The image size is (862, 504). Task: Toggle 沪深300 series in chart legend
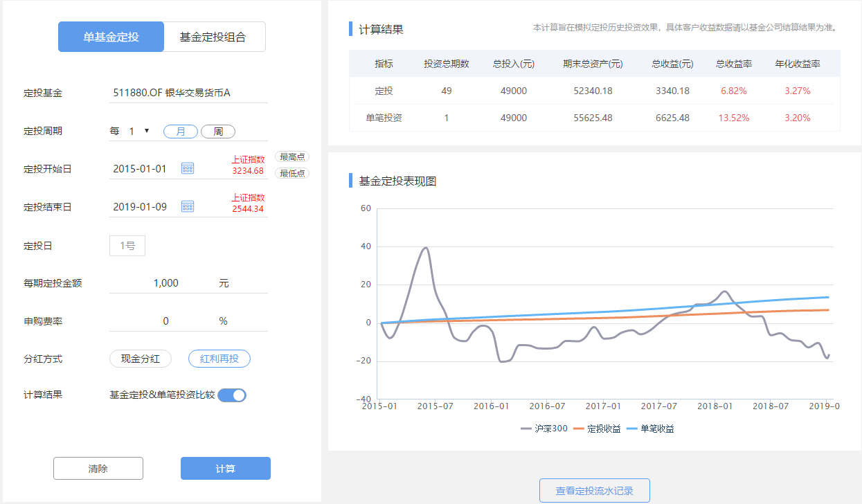(x=544, y=429)
